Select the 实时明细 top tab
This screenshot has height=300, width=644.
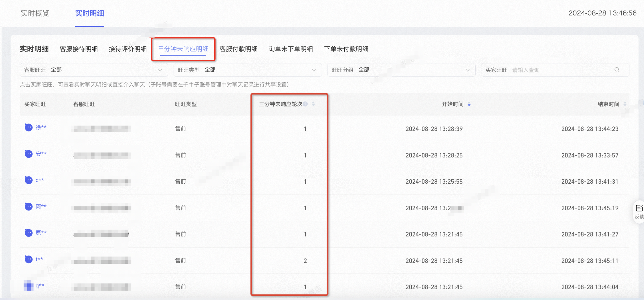click(89, 13)
